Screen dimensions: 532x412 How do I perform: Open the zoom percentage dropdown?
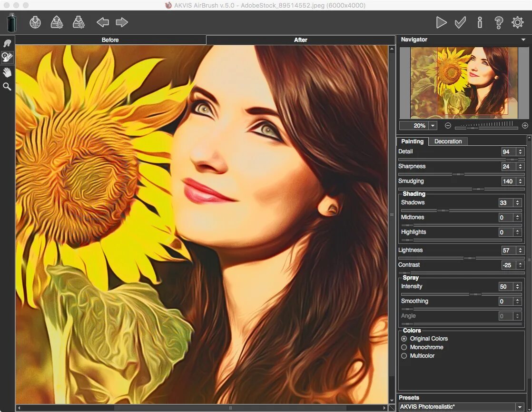click(x=432, y=125)
